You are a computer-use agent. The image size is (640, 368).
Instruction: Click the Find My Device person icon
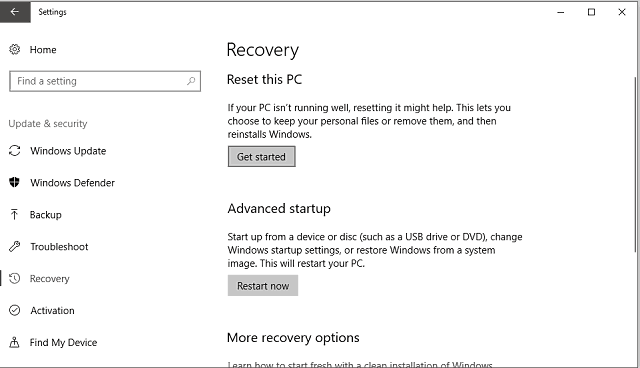click(x=15, y=342)
